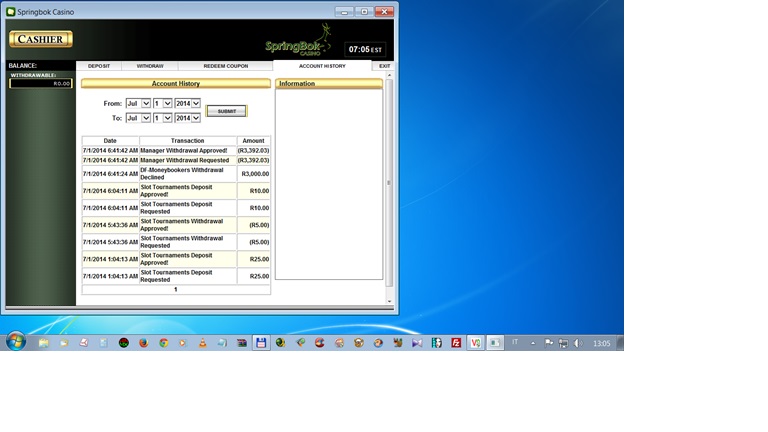Click the R3,000.00 amount cell
768x432 pixels.
pos(253,174)
